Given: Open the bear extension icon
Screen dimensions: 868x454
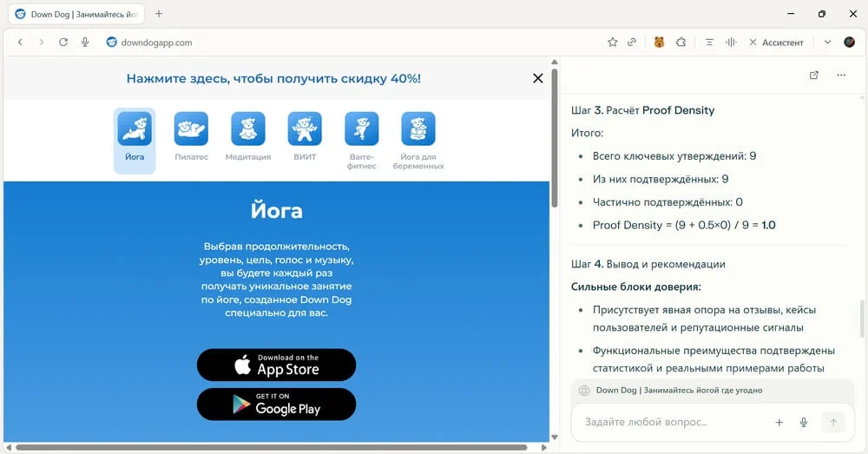Looking at the screenshot, I should [x=659, y=42].
